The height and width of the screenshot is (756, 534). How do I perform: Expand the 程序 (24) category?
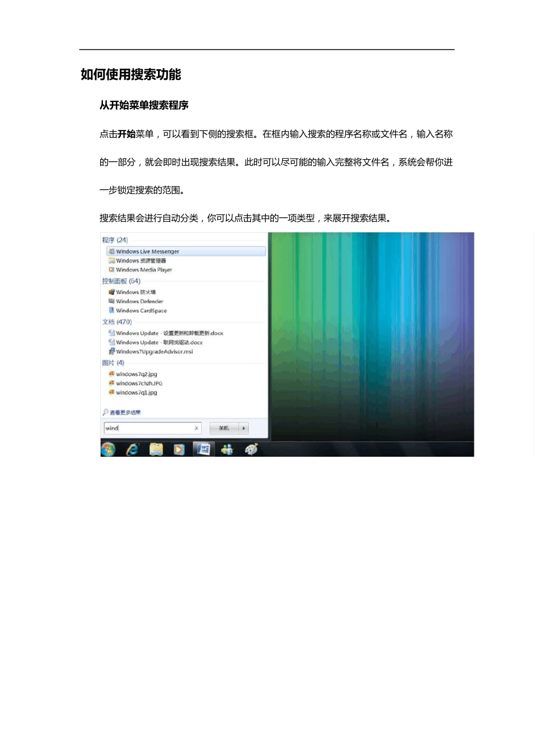(115, 240)
